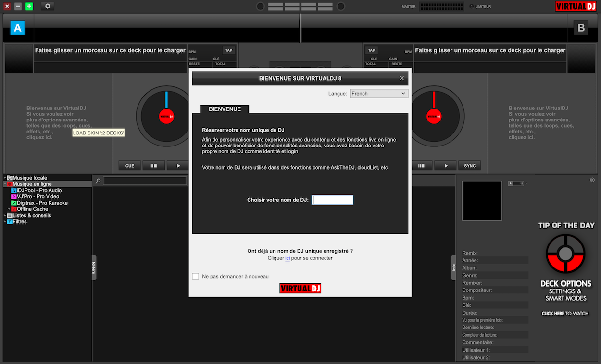The width and height of the screenshot is (601, 364).
Task: Focus the browser search field
Action: pos(145,181)
